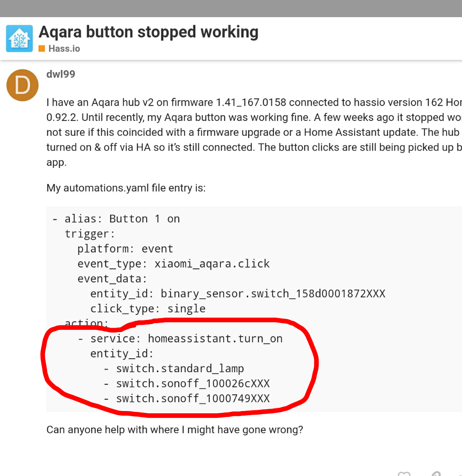Viewport: 462px width, 476px height.
Task: Open dwl99's orange D avatar
Action: click(x=22, y=85)
